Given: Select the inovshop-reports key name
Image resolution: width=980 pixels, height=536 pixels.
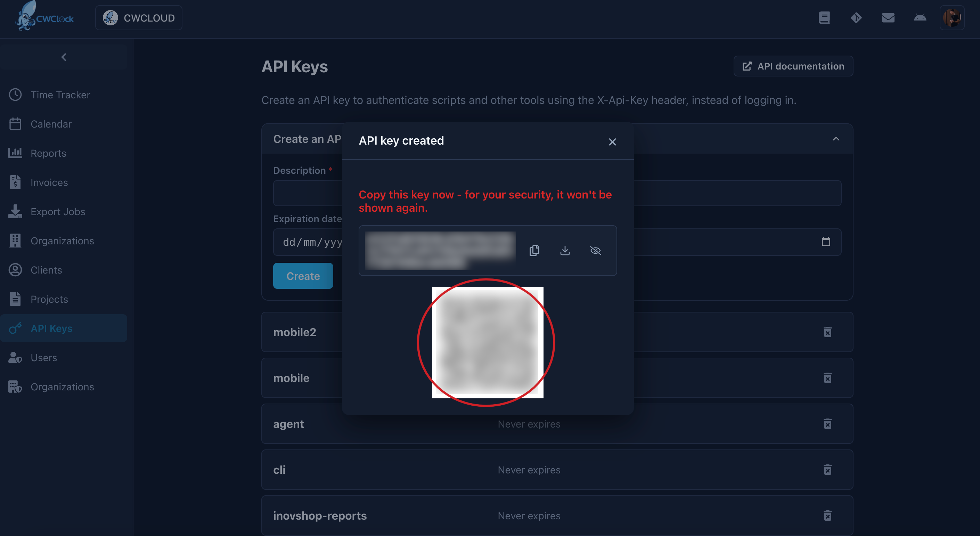Looking at the screenshot, I should (x=320, y=516).
